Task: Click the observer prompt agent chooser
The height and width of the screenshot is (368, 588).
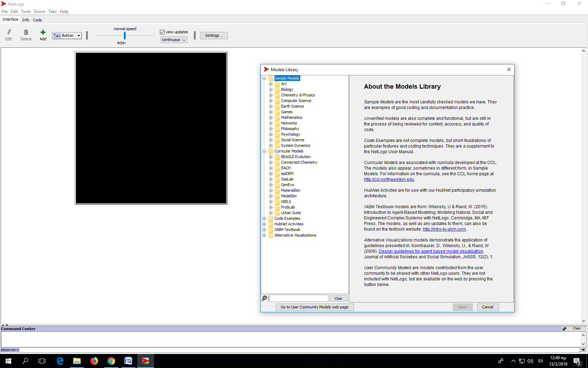Action: [9, 350]
